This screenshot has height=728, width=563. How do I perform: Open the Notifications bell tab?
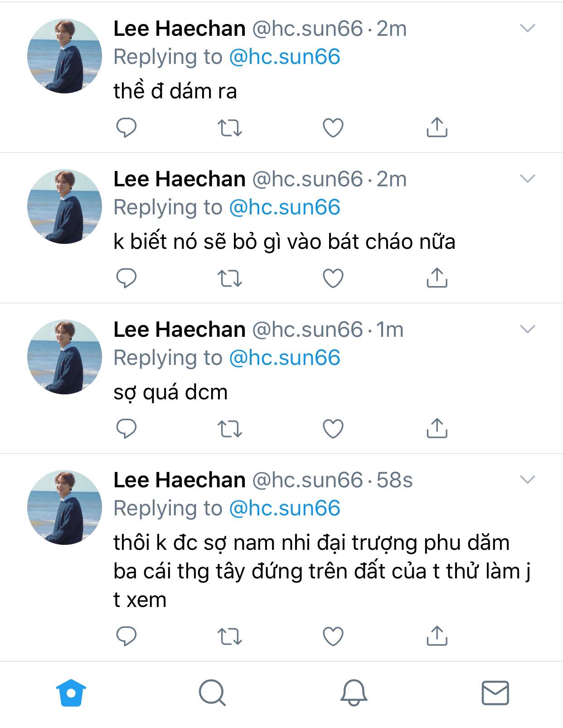coord(354,693)
